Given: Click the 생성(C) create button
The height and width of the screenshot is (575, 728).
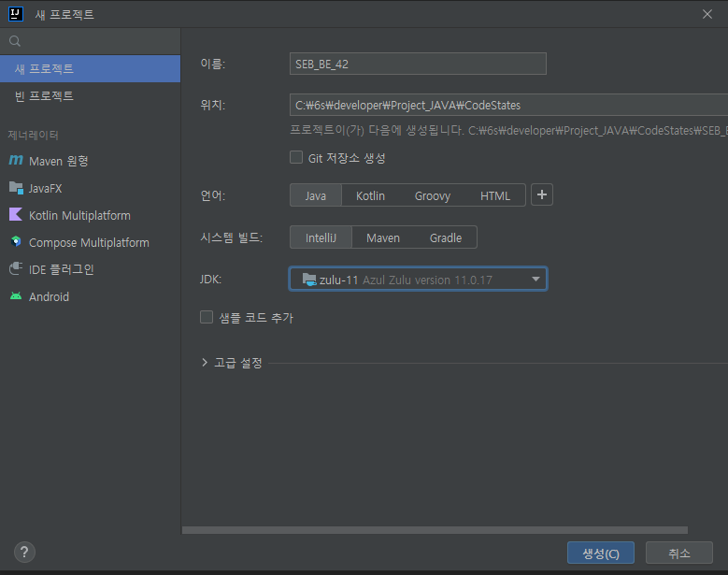Looking at the screenshot, I should point(601,553).
